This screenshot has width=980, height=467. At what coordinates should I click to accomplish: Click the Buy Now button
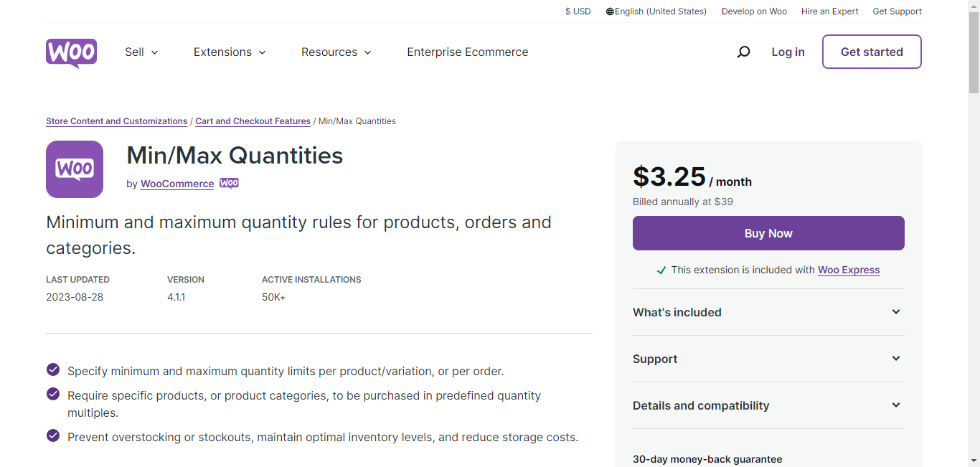[768, 233]
